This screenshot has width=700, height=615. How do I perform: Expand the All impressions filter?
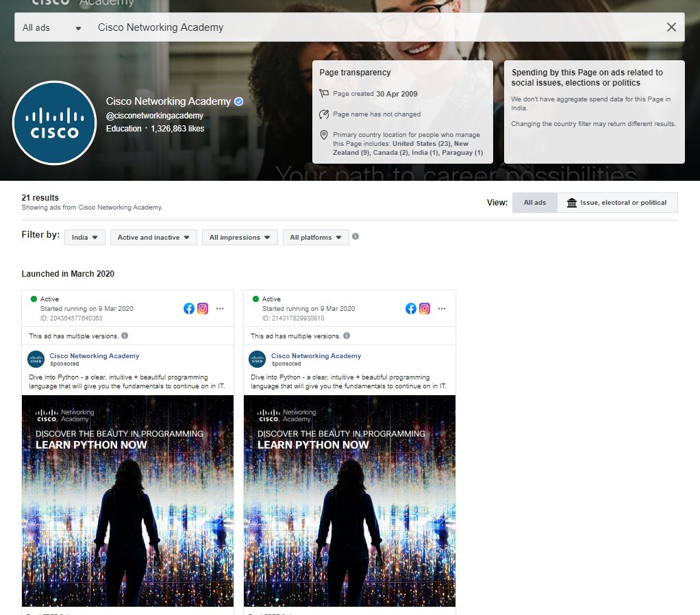click(x=240, y=238)
